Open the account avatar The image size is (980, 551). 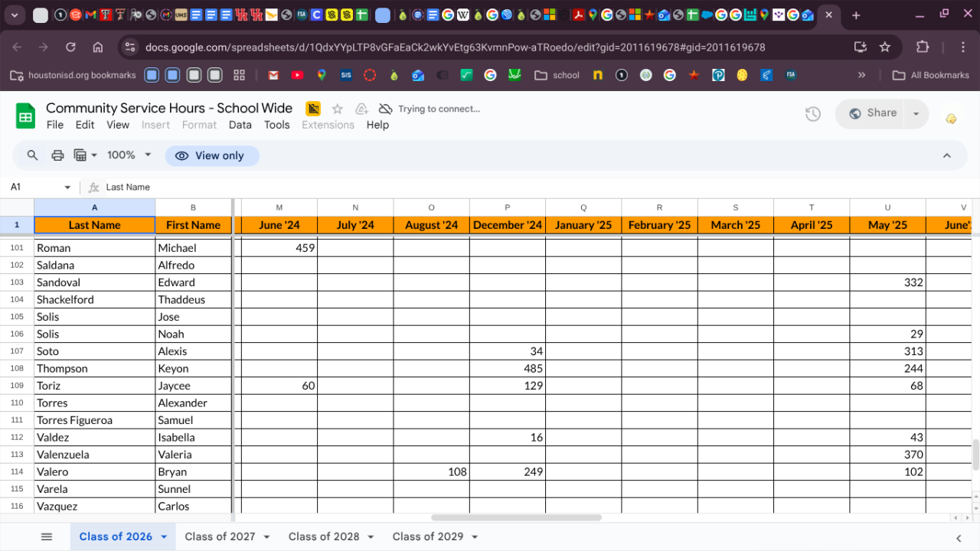pos(951,118)
